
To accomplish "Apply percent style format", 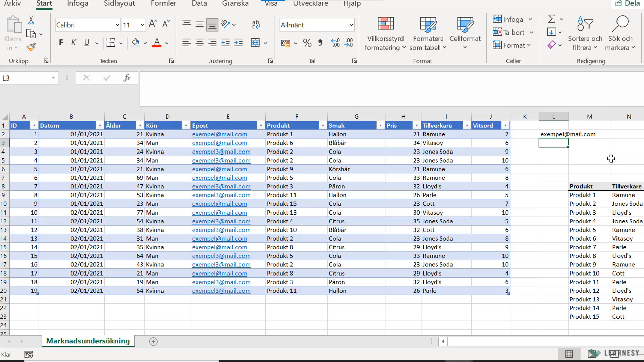I will click(307, 43).
